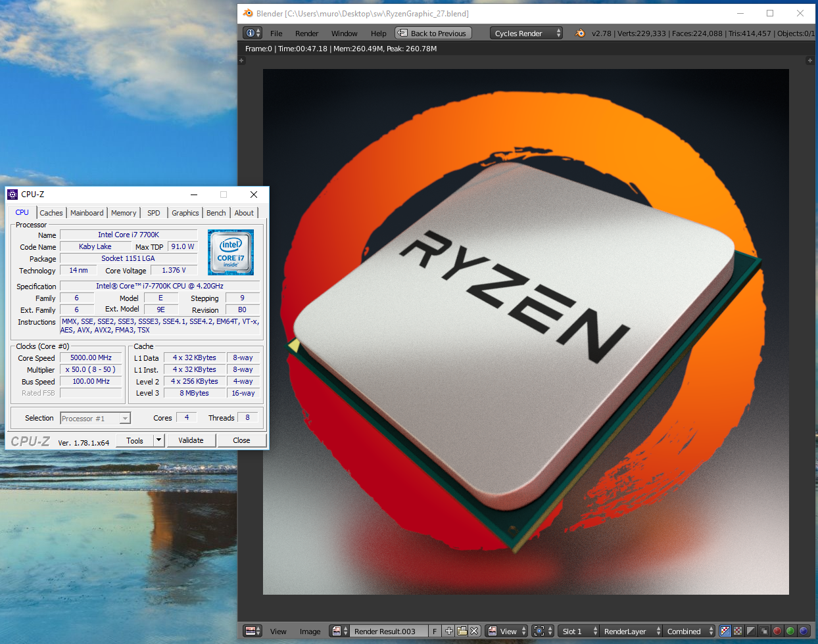Click the Blender title bar icon

pos(248,13)
